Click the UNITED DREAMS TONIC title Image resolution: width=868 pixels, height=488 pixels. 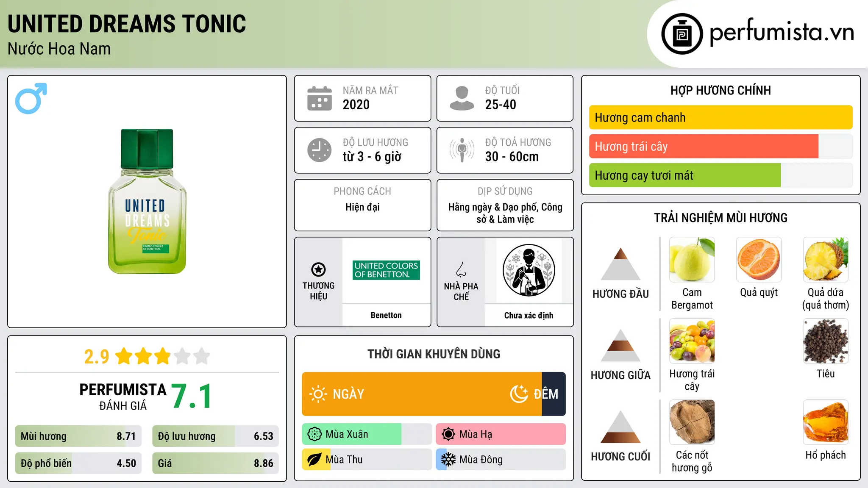tap(127, 24)
